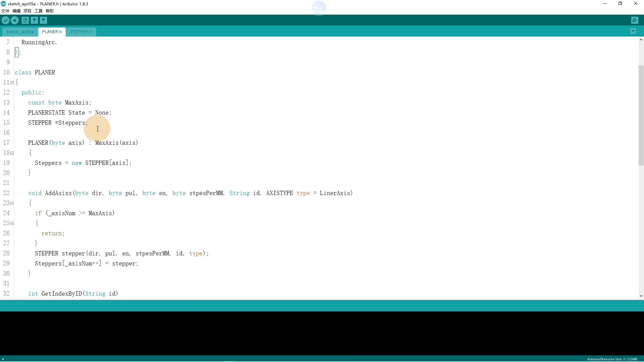
Task: Switch to the STEPPER.h tab
Action: click(x=81, y=32)
